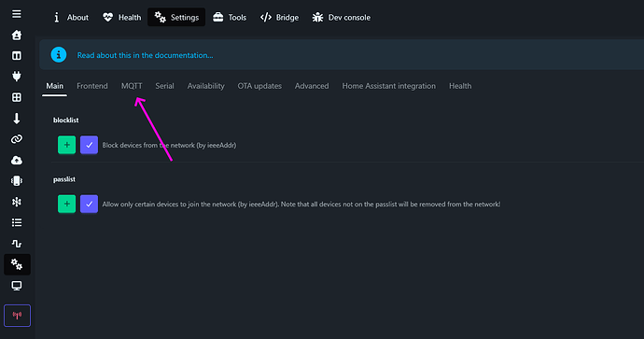The image size is (644, 339).
Task: Click the passlist heading text
Action: click(64, 179)
